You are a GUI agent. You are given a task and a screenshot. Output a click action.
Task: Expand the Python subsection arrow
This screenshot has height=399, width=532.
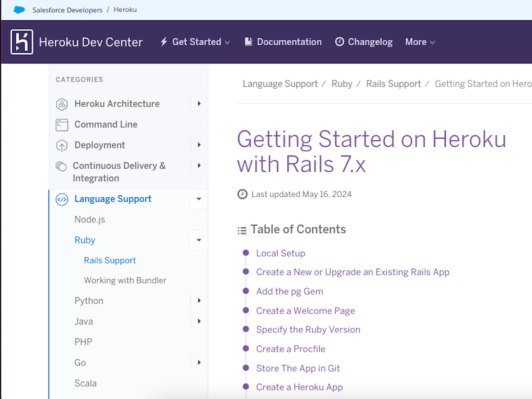point(199,301)
